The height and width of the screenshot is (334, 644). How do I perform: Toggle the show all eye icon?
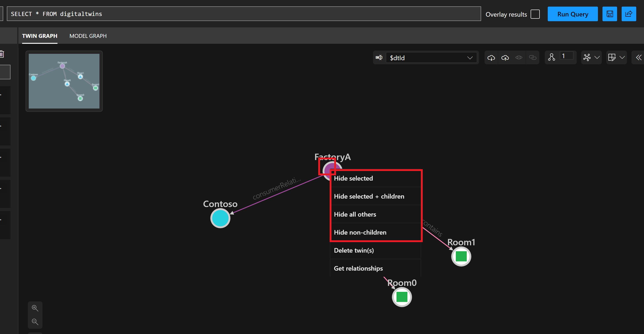click(x=519, y=57)
